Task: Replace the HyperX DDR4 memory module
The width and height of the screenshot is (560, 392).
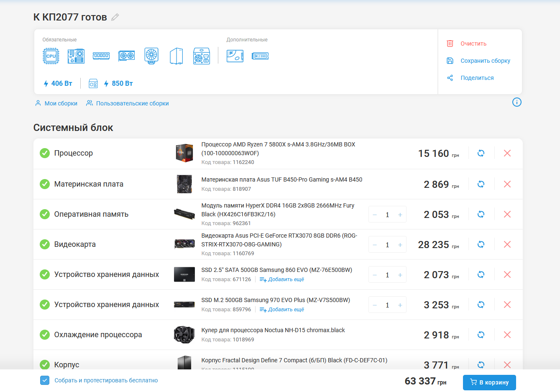Action: click(481, 214)
